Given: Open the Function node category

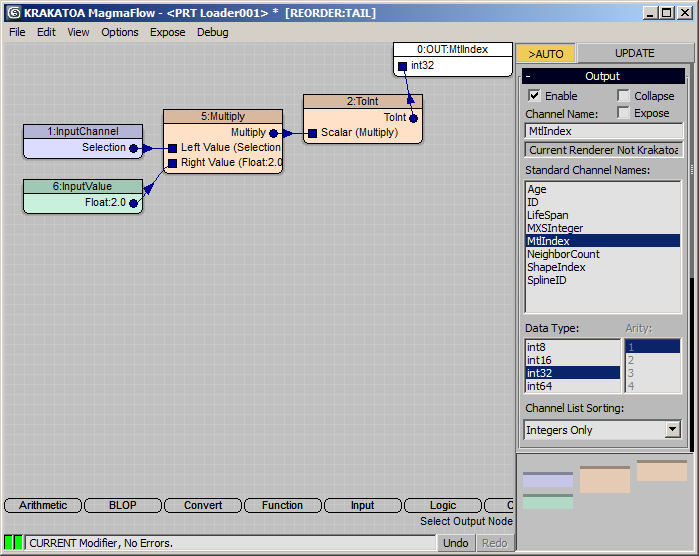Looking at the screenshot, I should 283,505.
